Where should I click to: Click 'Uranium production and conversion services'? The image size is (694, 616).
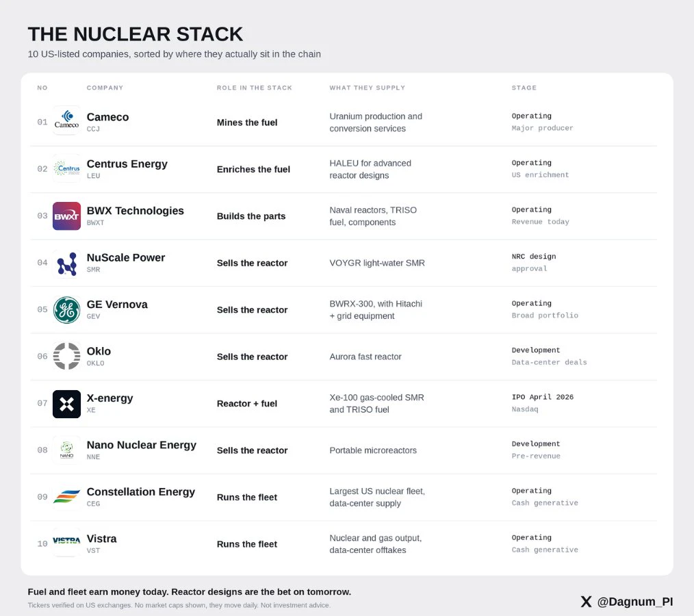[x=376, y=123]
